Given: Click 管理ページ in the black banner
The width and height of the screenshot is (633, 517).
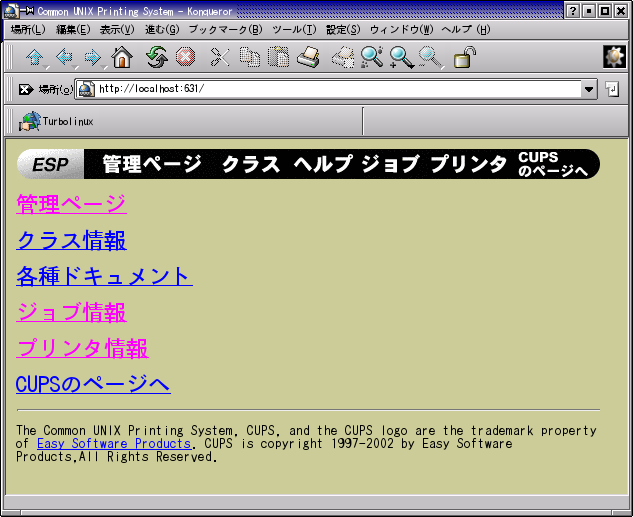Looking at the screenshot, I should coord(152,164).
